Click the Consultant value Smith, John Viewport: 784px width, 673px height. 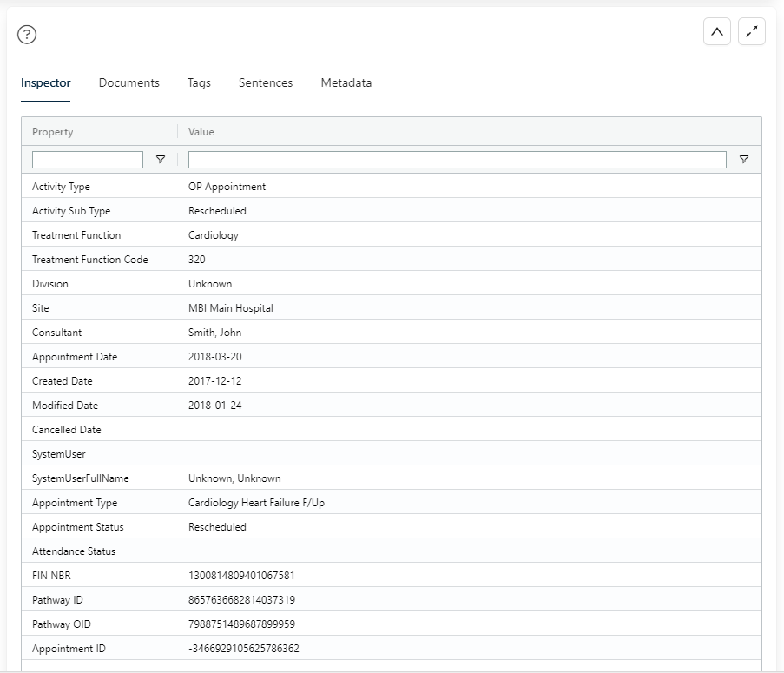[214, 333]
